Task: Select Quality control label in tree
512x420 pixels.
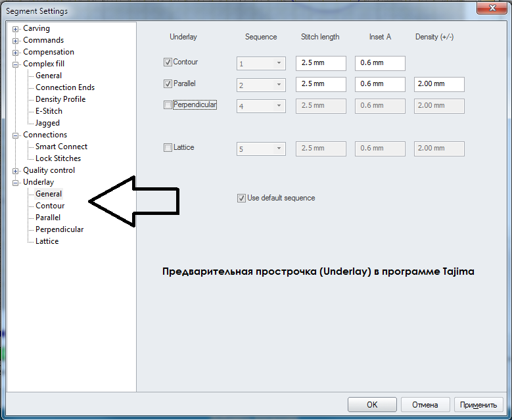Action: click(49, 170)
